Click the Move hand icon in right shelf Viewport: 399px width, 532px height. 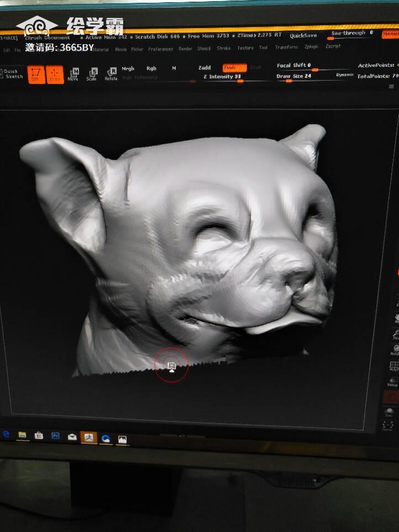[x=397, y=319]
